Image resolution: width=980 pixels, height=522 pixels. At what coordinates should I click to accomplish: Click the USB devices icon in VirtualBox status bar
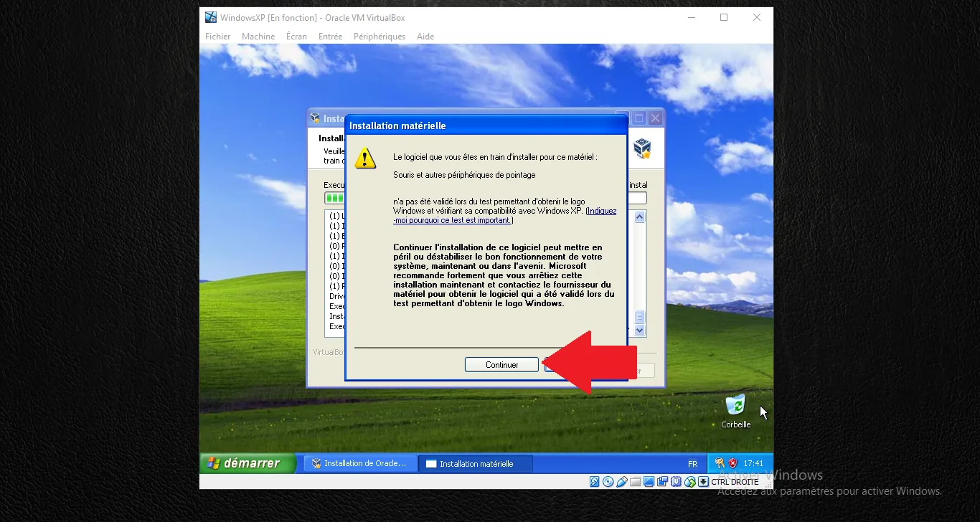coord(621,481)
